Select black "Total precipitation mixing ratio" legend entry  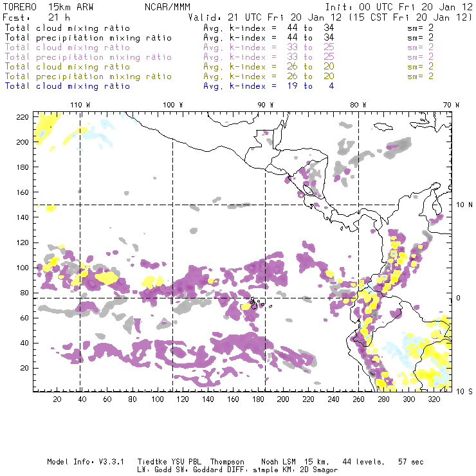pos(88,38)
